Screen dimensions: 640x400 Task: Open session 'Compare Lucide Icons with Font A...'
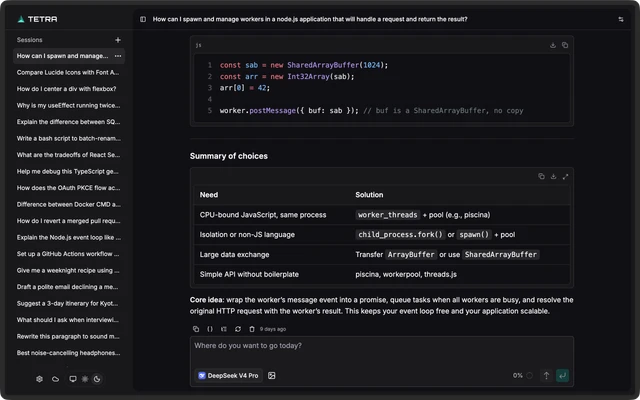tap(69, 73)
